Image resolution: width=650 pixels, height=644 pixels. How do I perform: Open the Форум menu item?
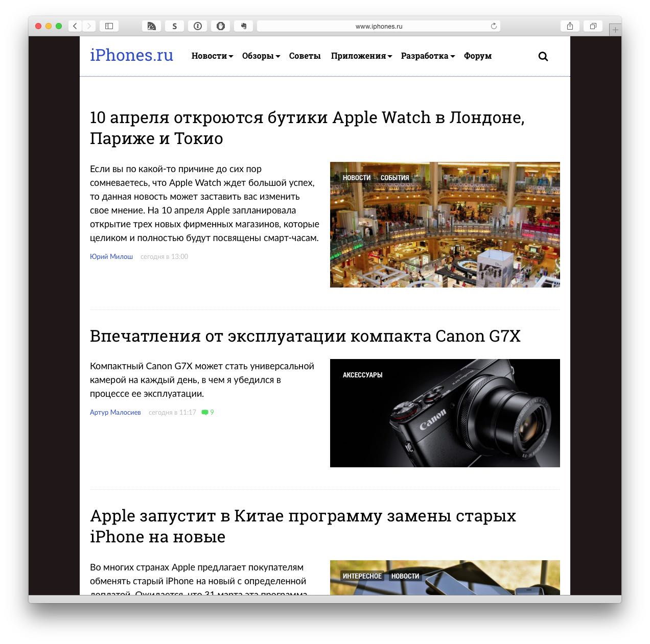click(478, 56)
